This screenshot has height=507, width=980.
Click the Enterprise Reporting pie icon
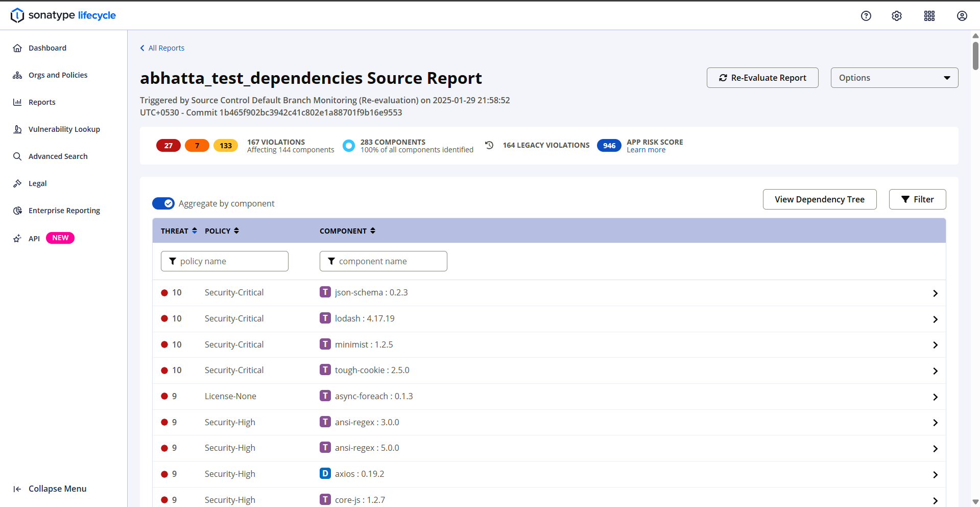(x=17, y=211)
